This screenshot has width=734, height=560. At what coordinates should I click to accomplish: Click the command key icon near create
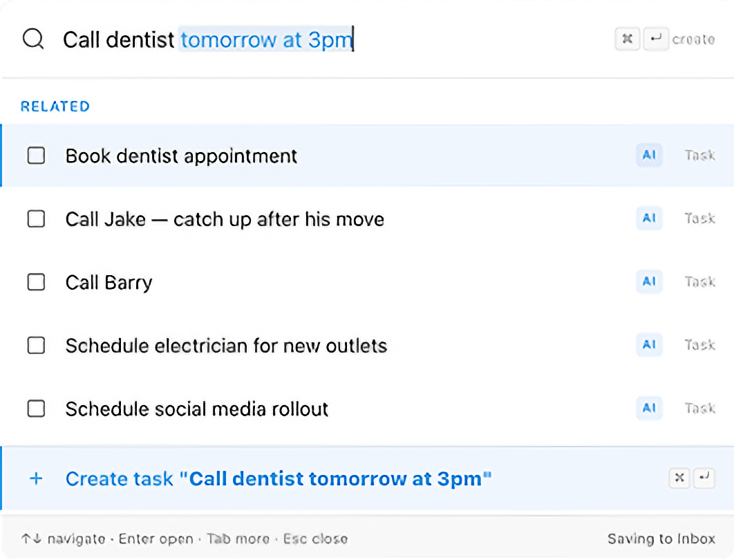(x=627, y=39)
